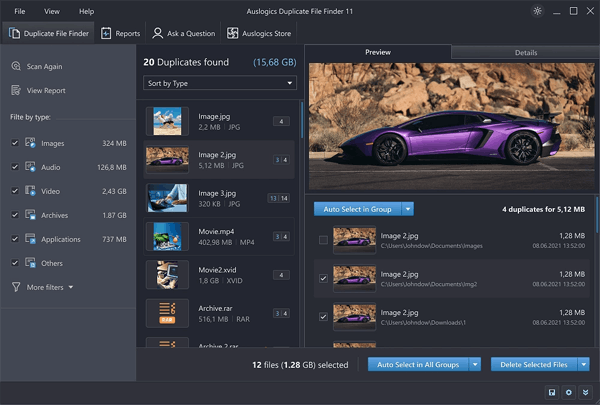This screenshot has width=600, height=405.
Task: Select the Image 3.jpg thumbnail in list
Action: [167, 198]
